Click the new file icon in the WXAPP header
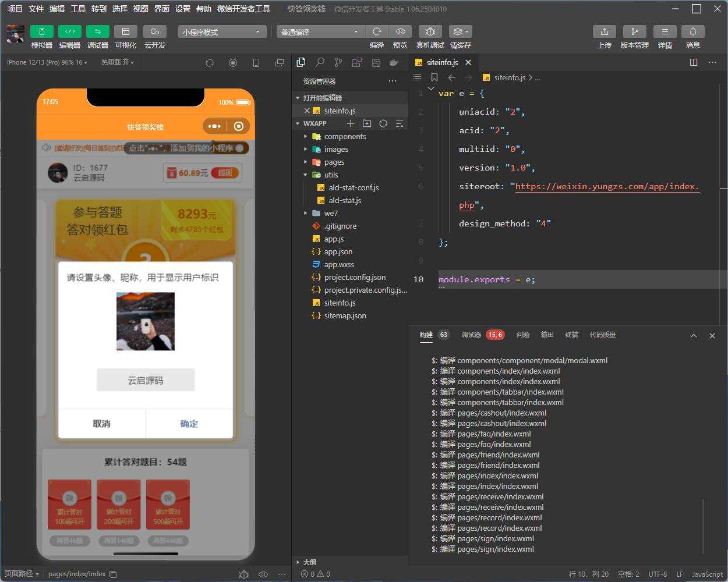728x582 pixels. tap(351, 123)
